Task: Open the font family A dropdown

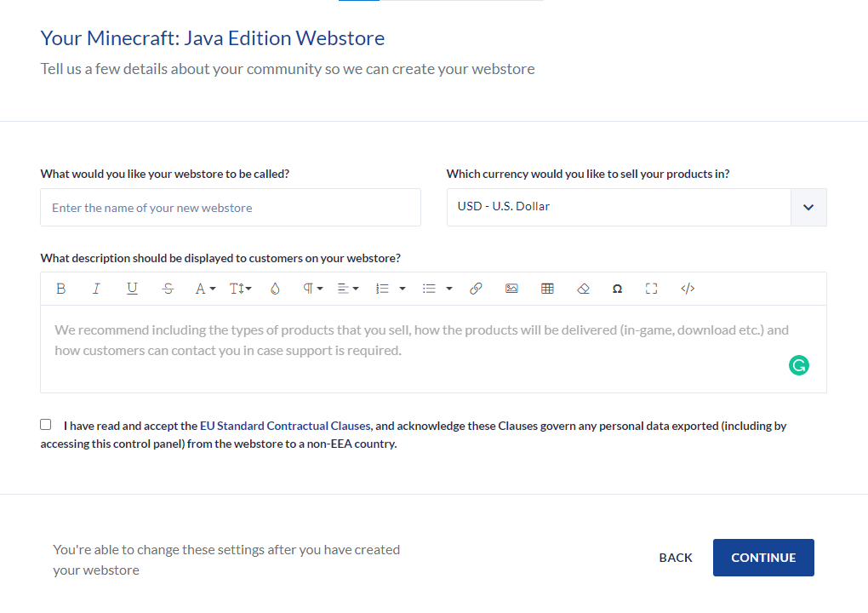Action: point(205,289)
